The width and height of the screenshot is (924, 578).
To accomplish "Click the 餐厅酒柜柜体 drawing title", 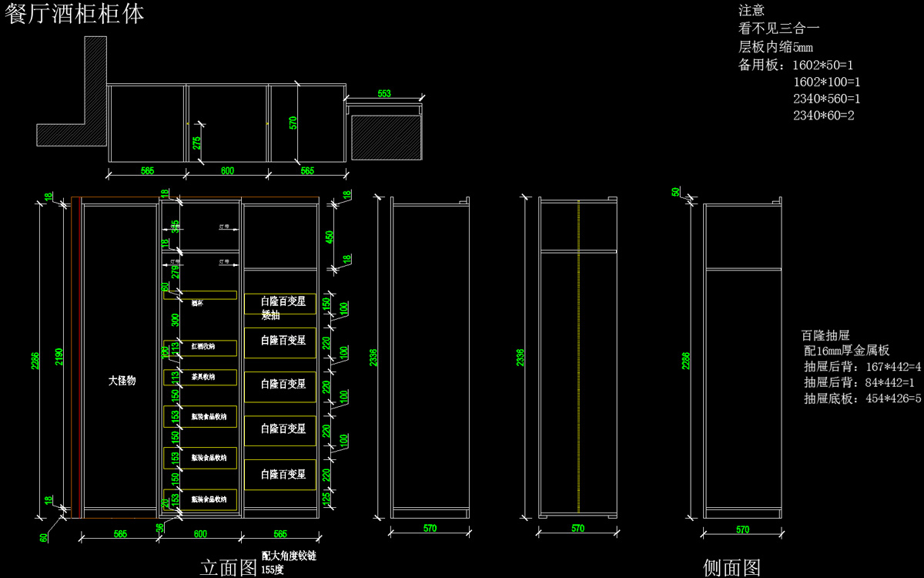I will (x=75, y=14).
